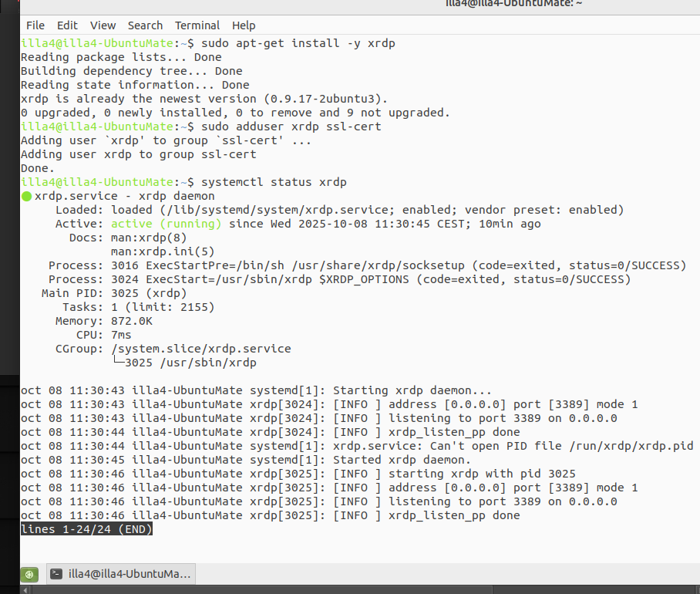Click the 'lines 1-24/24 (END)' pager indicator
The image size is (700, 594).
click(86, 529)
